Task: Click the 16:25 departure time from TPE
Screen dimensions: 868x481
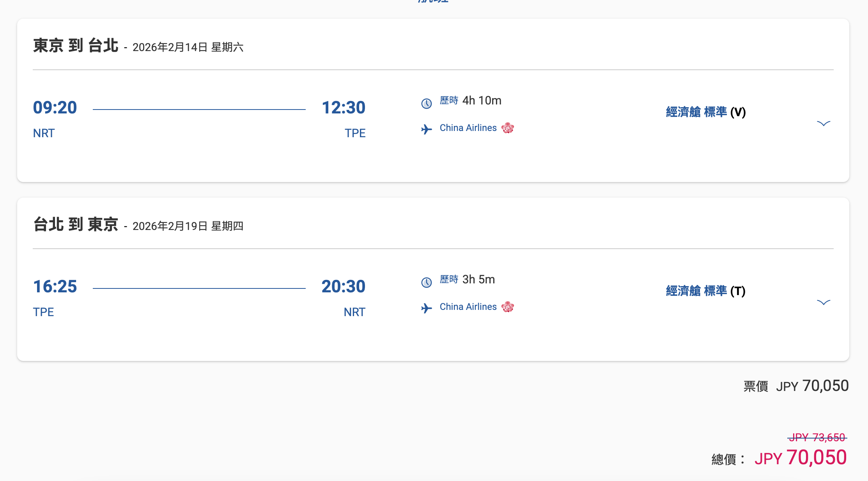Action: tap(55, 286)
